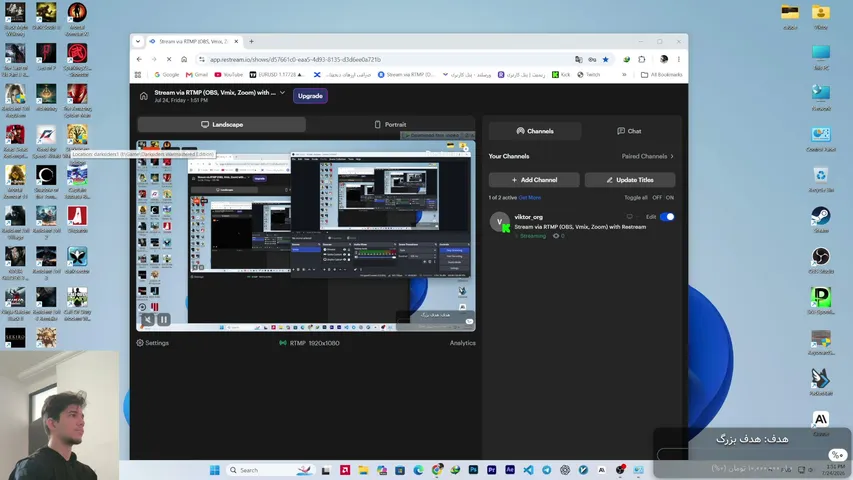Open the Twitch bookmark
This screenshot has height=480, width=853.
[589, 75]
